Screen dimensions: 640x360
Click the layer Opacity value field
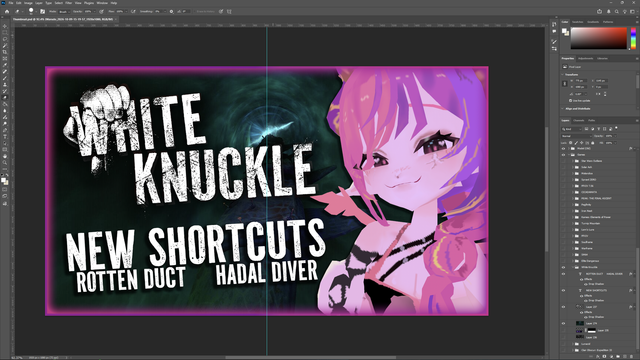coord(609,136)
